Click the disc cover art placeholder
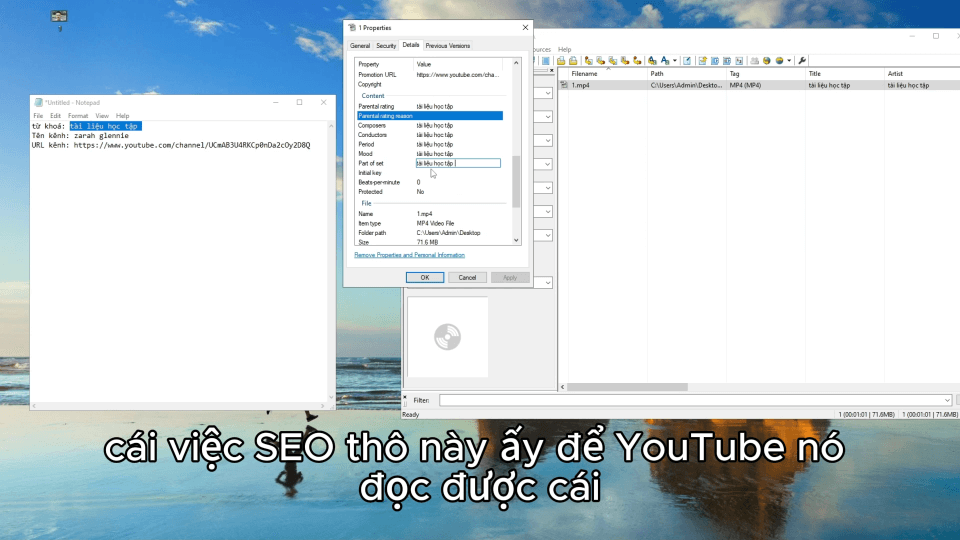This screenshot has height=540, width=960. [x=447, y=338]
